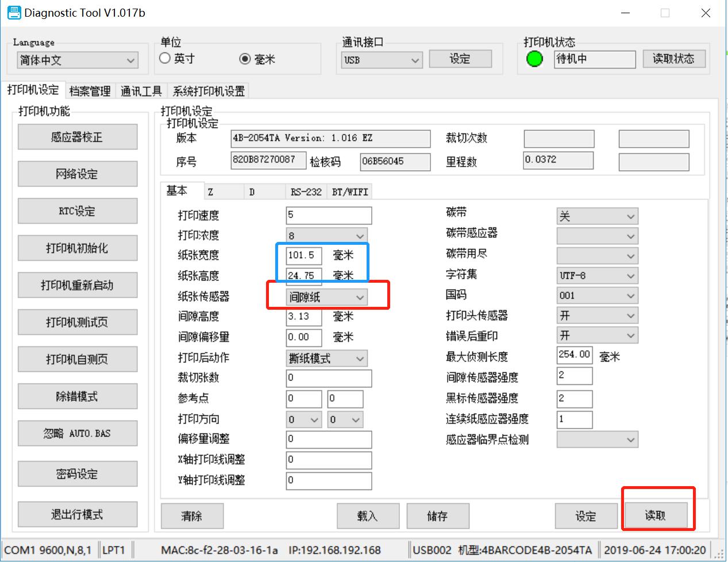Click the 储存 save button
This screenshot has height=562, width=728.
[x=438, y=516]
